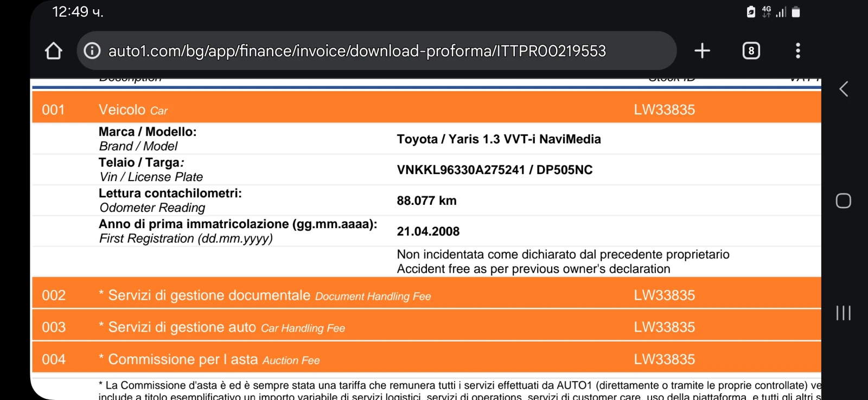Screen dimensions: 868x400
Task: Open the tab switcher showing 8 tabs
Action: (x=751, y=51)
